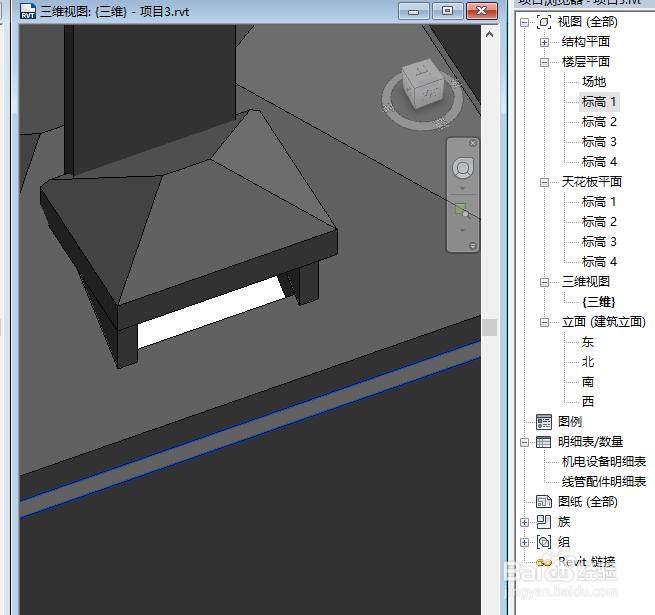Click the 图例 legend icon
This screenshot has width=655, height=615.
544,422
